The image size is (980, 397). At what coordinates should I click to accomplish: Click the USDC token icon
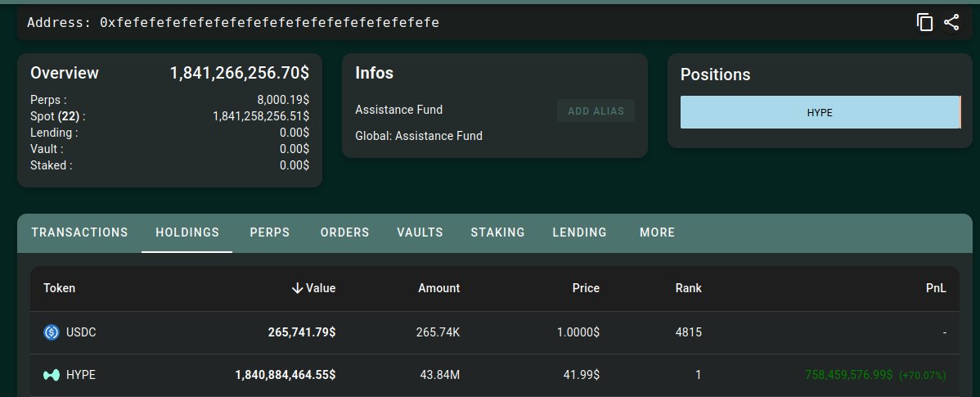point(52,332)
